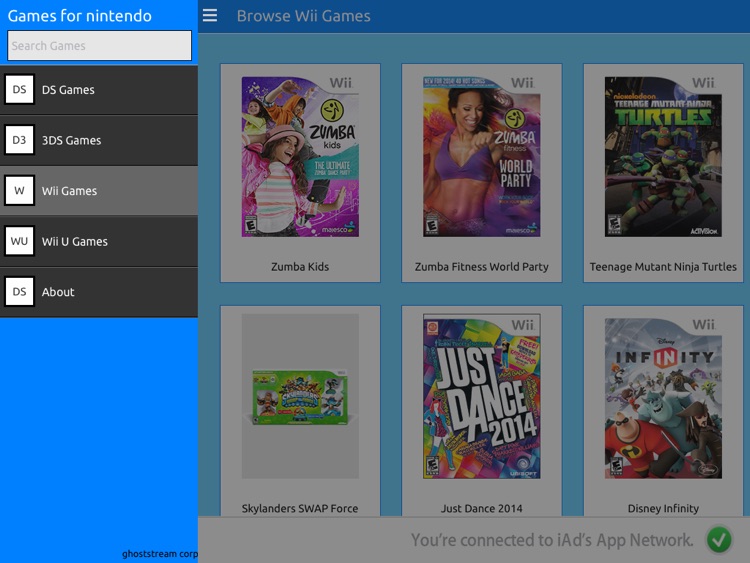The image size is (750, 563).
Task: Open Teenage Mutant Ninja Turtles cover
Action: pos(663,156)
